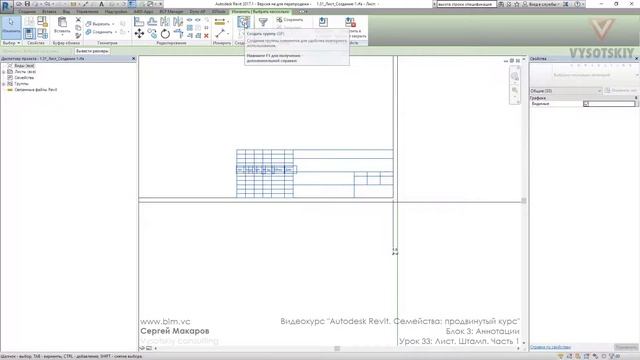
Task: Expand the Листы (все) tree node
Action: tap(4, 72)
